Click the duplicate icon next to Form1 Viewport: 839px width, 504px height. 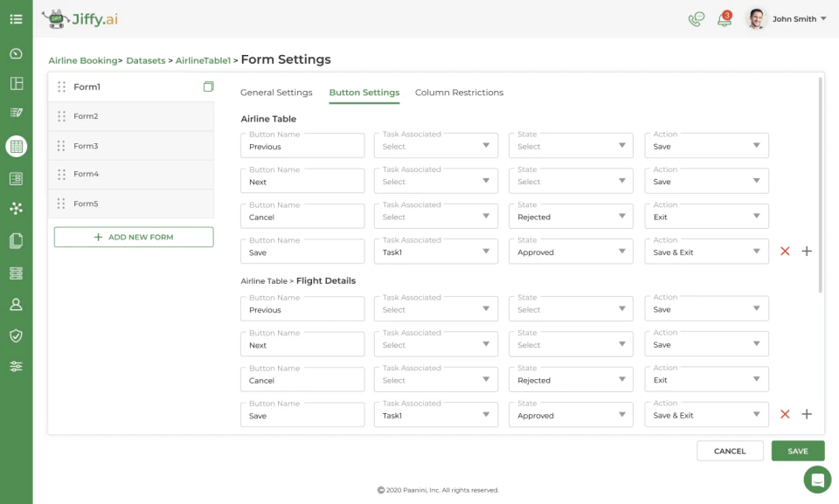(208, 86)
